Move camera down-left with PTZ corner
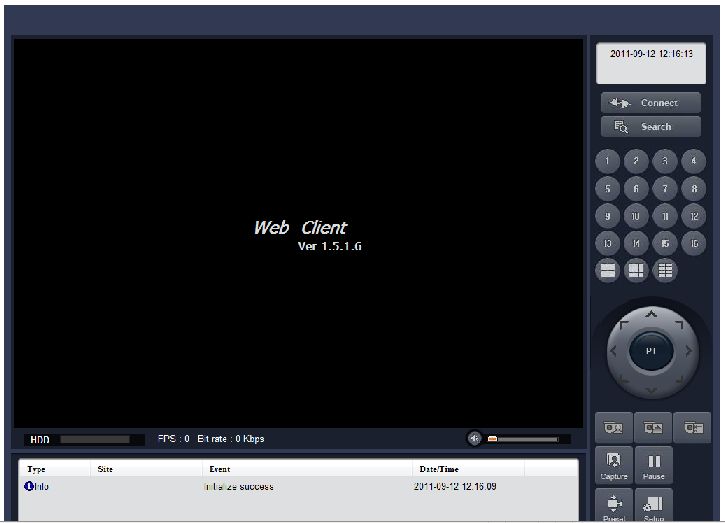 click(x=624, y=379)
